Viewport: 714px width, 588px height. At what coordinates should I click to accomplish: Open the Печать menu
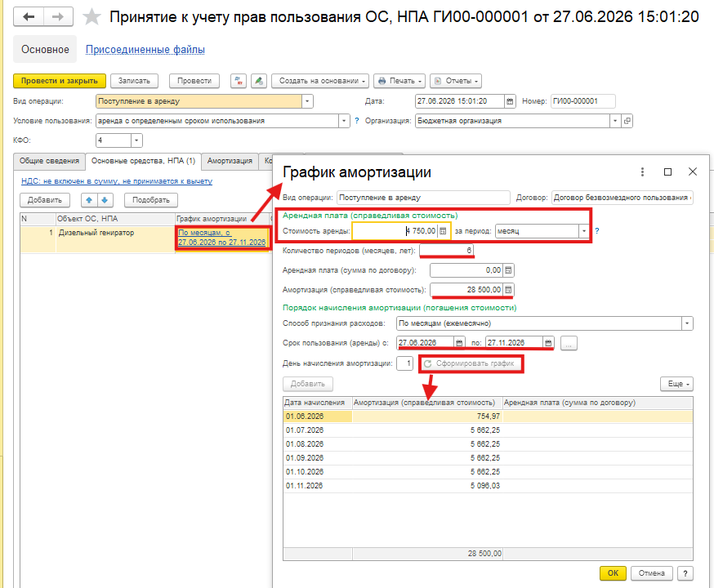(x=399, y=81)
